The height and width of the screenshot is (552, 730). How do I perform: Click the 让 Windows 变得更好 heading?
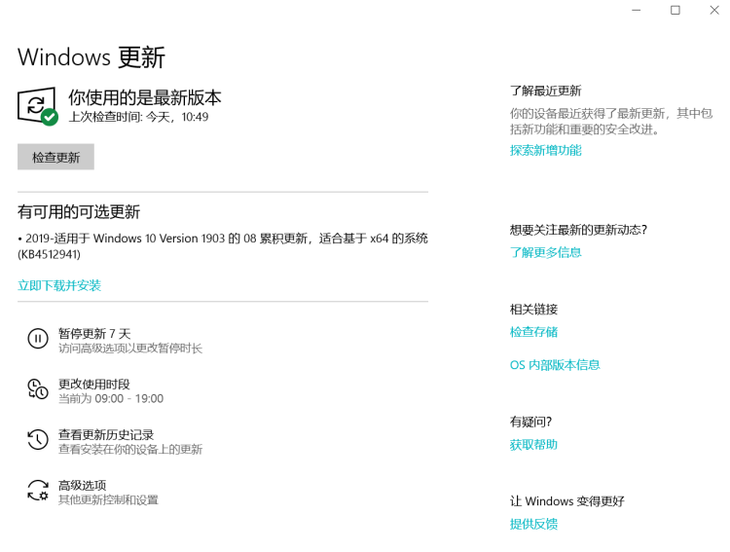coord(567,501)
